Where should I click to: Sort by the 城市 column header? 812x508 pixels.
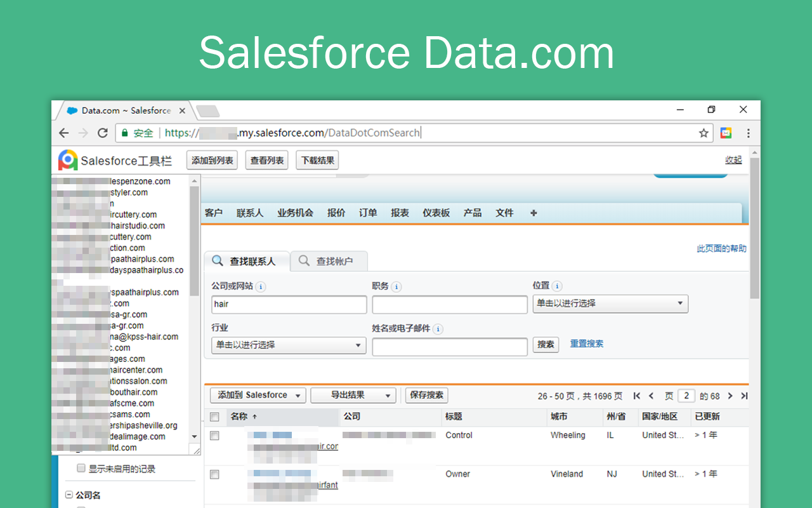575,417
